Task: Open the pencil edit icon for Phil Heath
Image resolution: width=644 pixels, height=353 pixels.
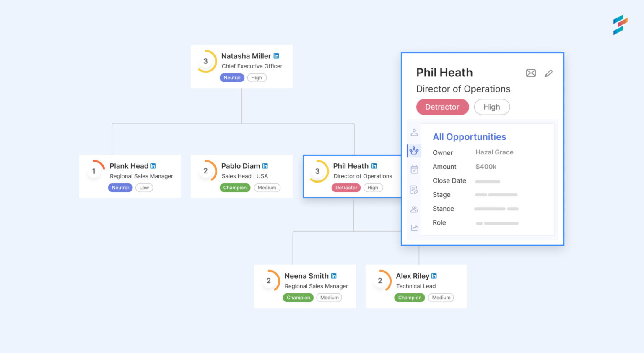Action: pyautogui.click(x=548, y=73)
